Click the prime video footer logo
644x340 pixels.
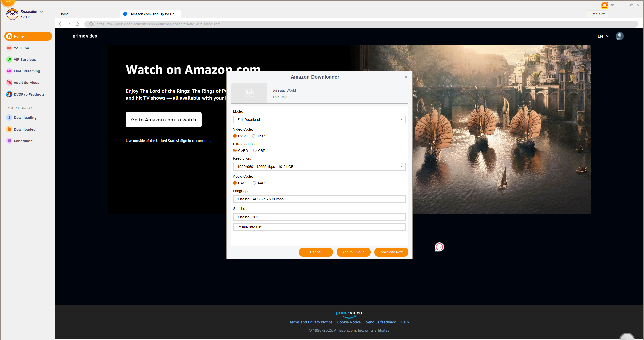tap(349, 314)
